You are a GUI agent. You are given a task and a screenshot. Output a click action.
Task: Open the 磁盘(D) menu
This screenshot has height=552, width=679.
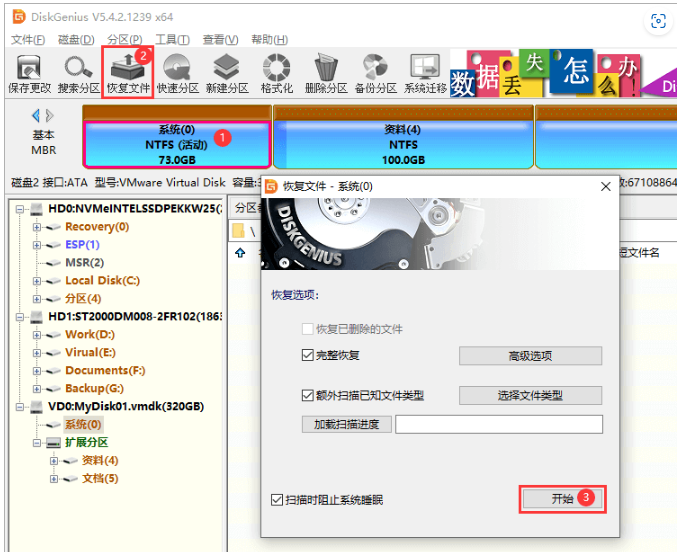pyautogui.click(x=76, y=40)
